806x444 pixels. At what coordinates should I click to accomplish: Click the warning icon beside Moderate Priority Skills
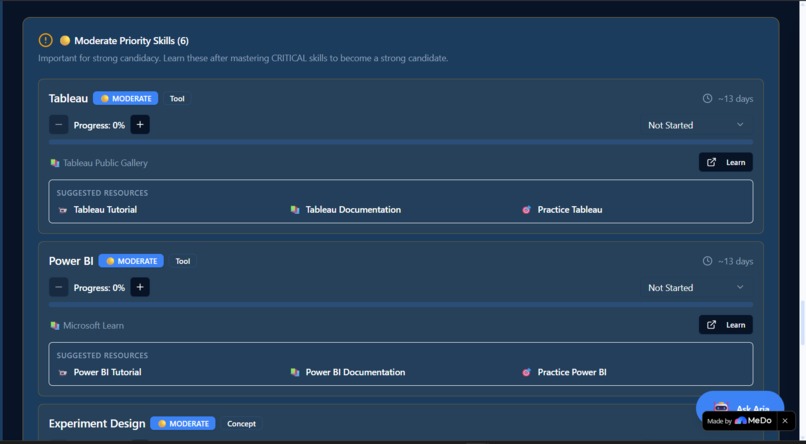click(45, 40)
